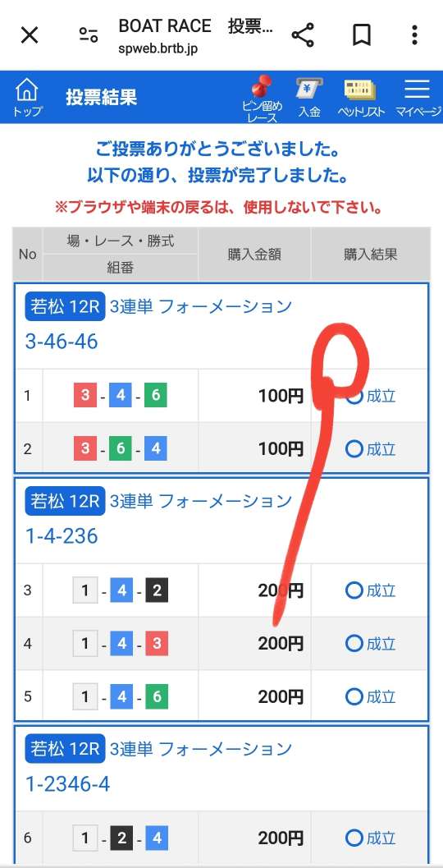Open 入金 deposit icon
443x868 pixels.
point(310,98)
